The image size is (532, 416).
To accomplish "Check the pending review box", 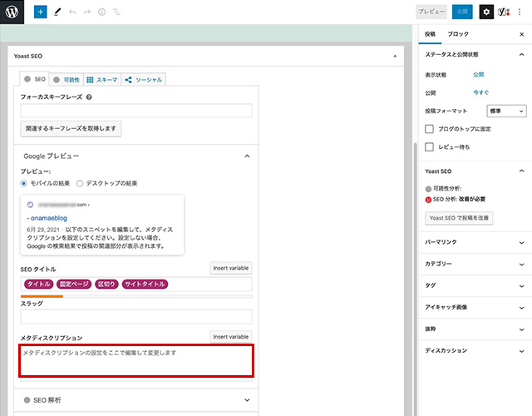I will click(429, 147).
